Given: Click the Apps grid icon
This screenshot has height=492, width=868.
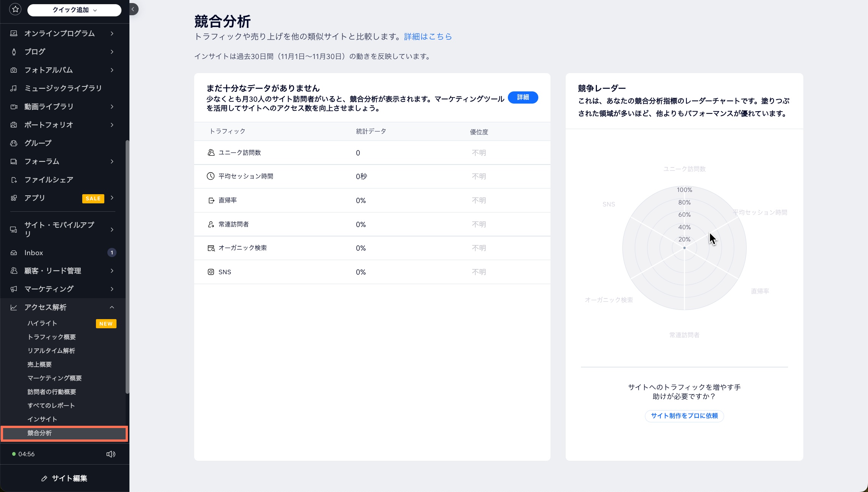Looking at the screenshot, I should (x=14, y=198).
